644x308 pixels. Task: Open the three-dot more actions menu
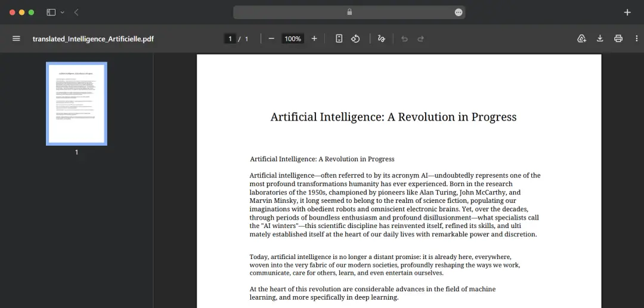click(x=637, y=39)
